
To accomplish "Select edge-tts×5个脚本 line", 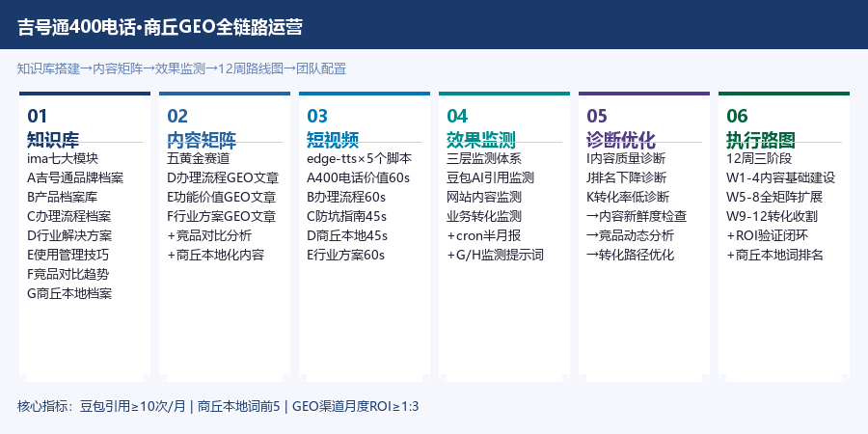I will (360, 158).
